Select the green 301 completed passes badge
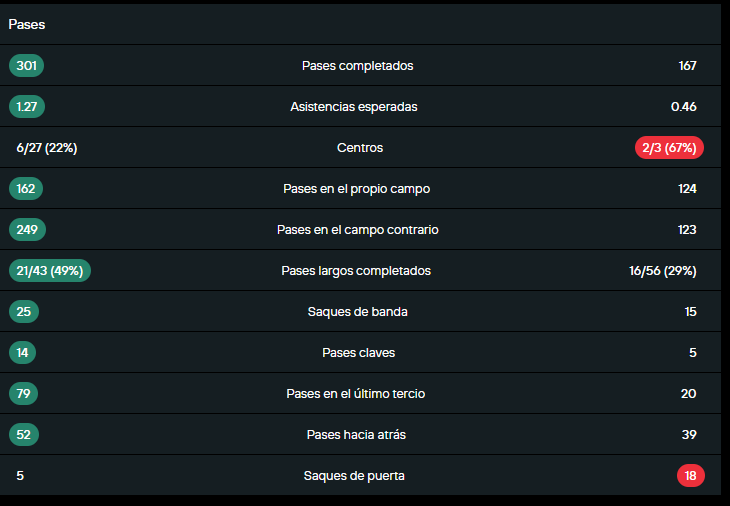 point(26,66)
